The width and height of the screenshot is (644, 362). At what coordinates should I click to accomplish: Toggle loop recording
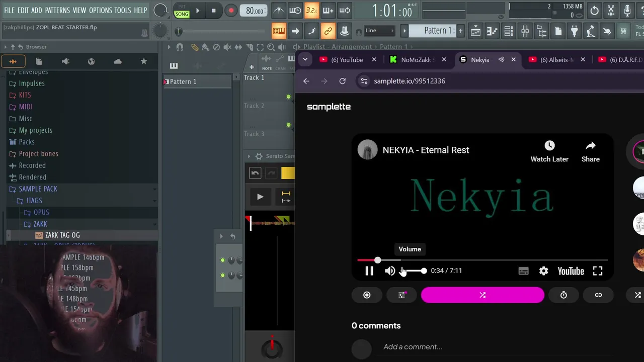point(345,10)
